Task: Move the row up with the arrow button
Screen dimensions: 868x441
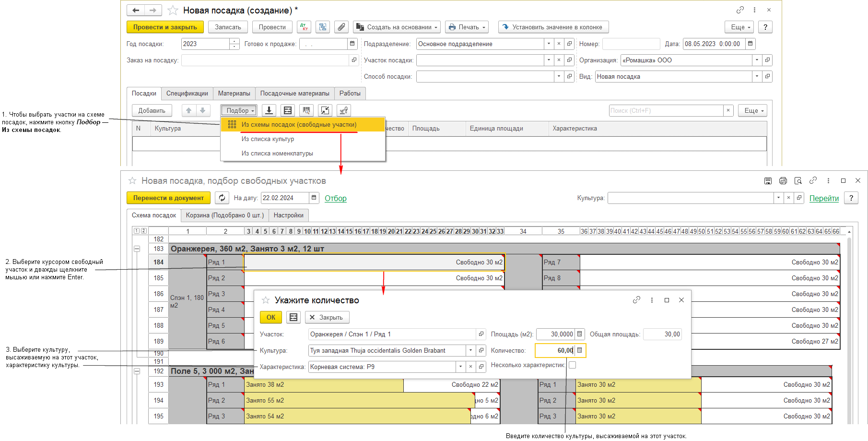Action: pos(189,111)
